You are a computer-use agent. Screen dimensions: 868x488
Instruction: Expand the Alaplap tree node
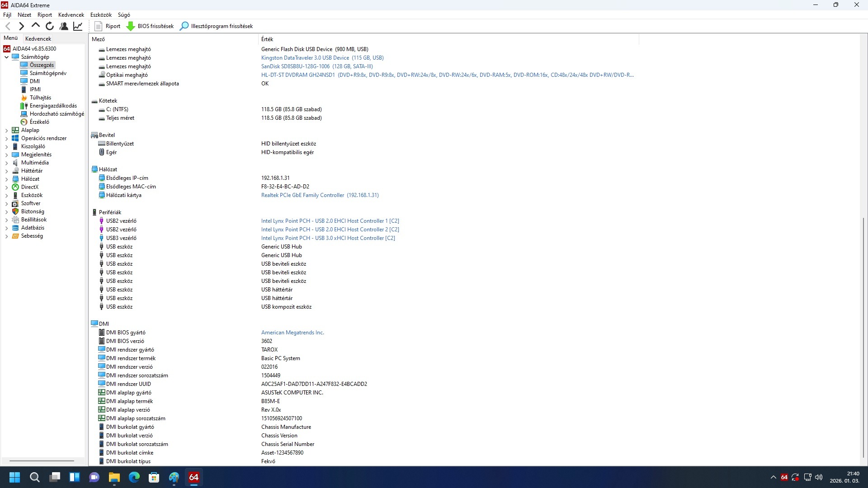click(7, 130)
